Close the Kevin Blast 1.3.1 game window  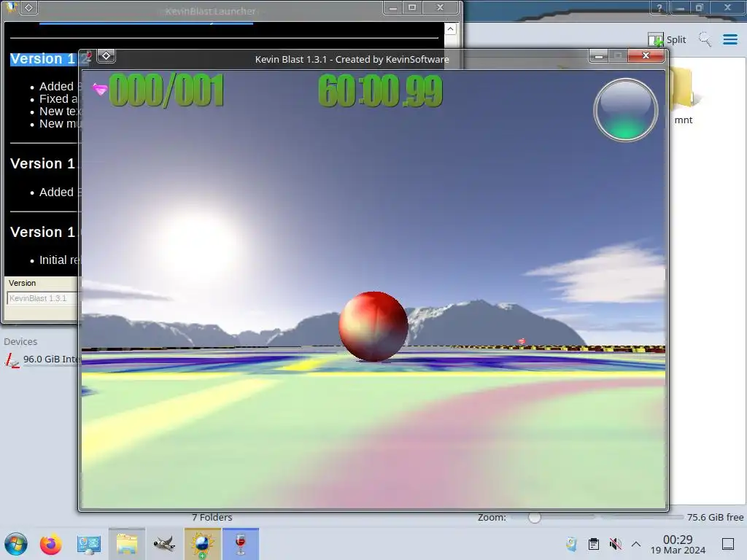pyautogui.click(x=646, y=55)
